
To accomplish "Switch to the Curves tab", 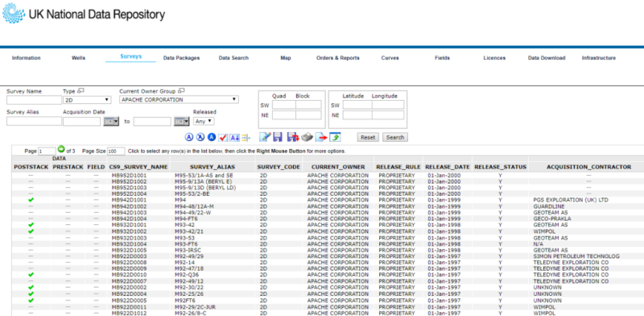I will coord(390,58).
